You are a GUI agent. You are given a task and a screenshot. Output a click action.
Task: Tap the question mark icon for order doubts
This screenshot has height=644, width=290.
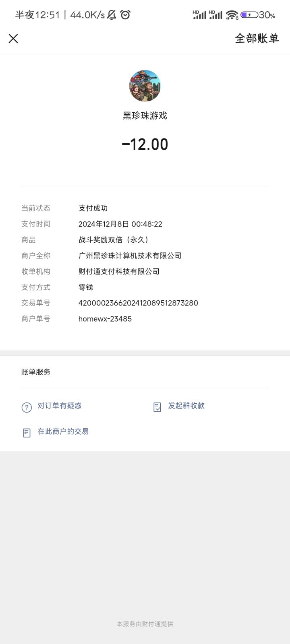[27, 407]
